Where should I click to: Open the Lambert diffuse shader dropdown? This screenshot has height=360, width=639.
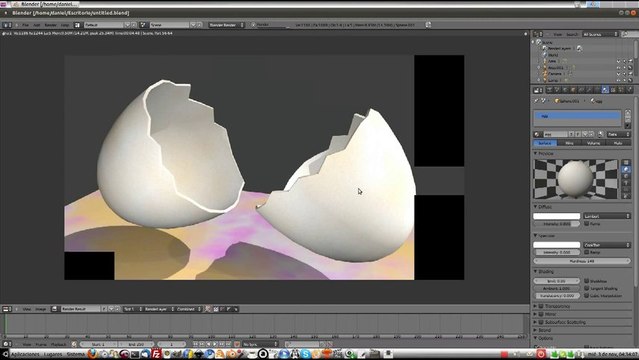[x=607, y=216]
